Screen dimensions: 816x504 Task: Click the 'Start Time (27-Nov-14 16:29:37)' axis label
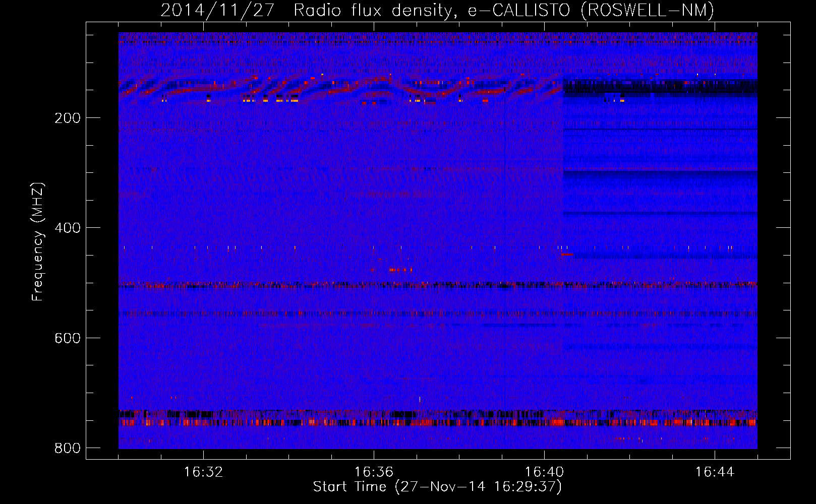(x=437, y=487)
